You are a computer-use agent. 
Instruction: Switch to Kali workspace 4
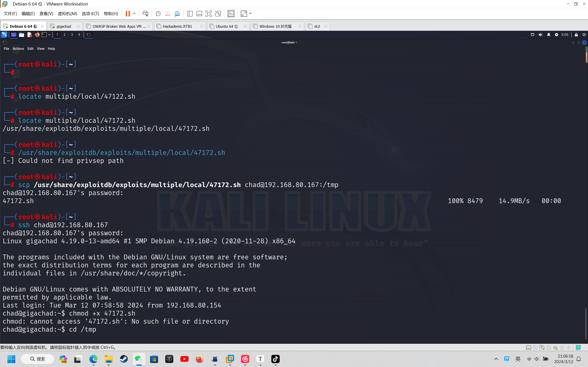click(79, 35)
